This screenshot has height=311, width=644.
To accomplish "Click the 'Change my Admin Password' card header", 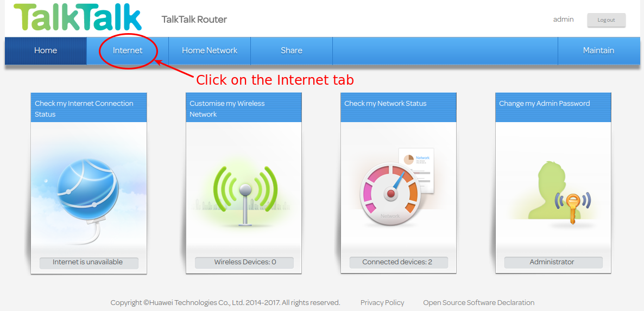I will [553, 107].
